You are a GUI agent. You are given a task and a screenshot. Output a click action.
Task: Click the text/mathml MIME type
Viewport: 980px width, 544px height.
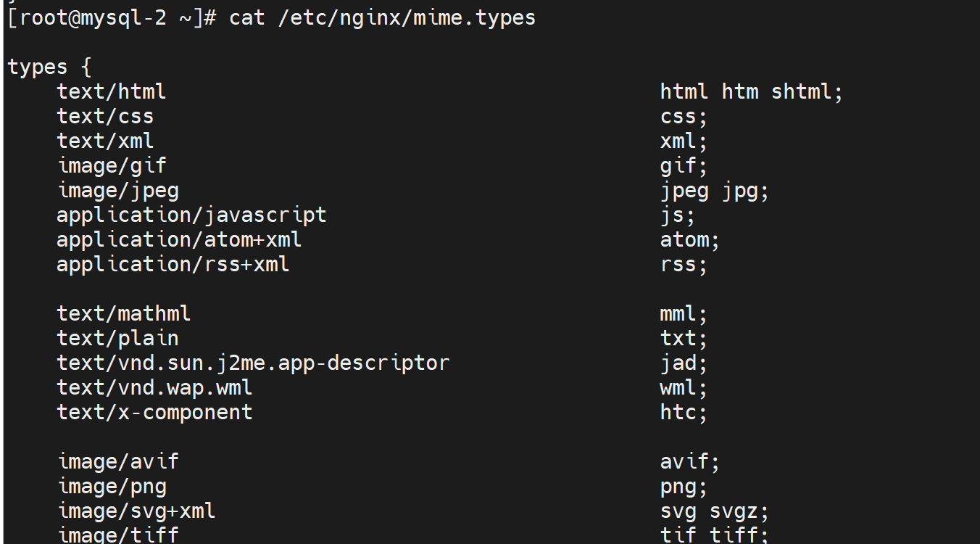coord(124,314)
